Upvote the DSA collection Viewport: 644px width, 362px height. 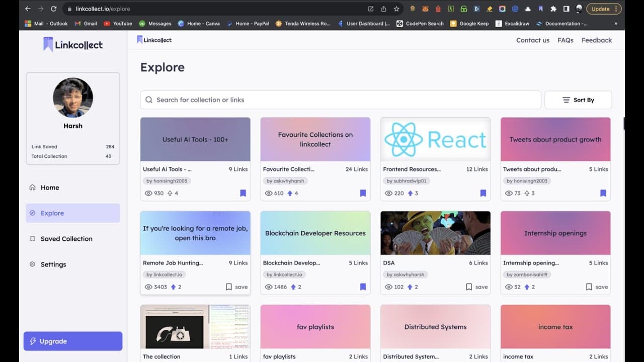(410, 287)
